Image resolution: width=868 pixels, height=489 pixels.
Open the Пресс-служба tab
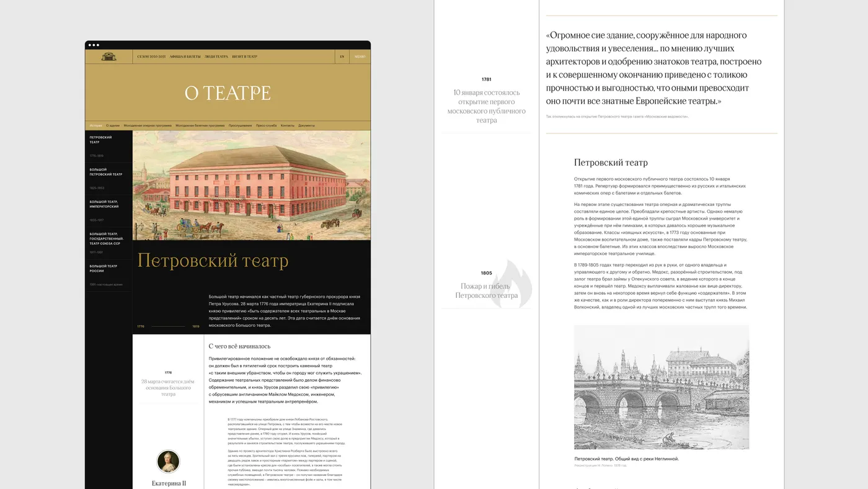266,124
